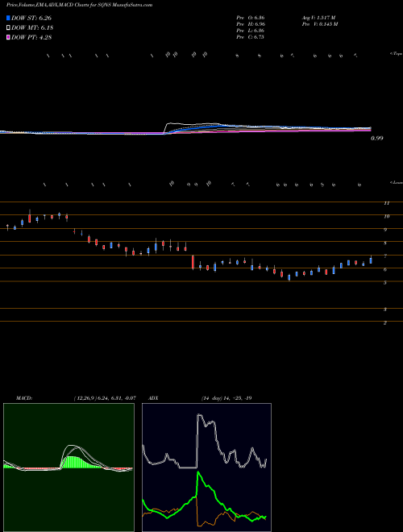Click the 'Avg V: 1.317 M' volume text
This screenshot has height=532, width=403.
318,18
